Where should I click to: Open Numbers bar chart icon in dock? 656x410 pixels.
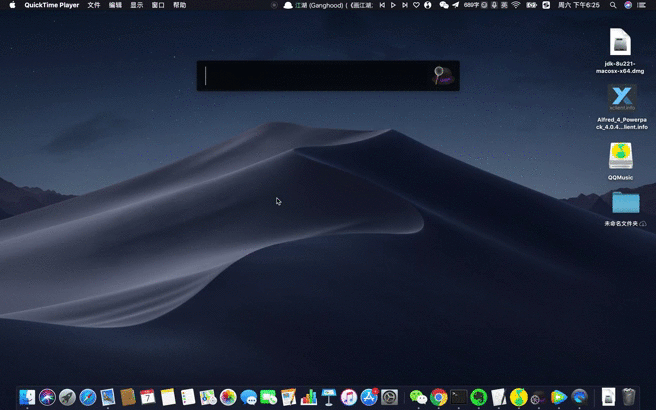(309, 397)
